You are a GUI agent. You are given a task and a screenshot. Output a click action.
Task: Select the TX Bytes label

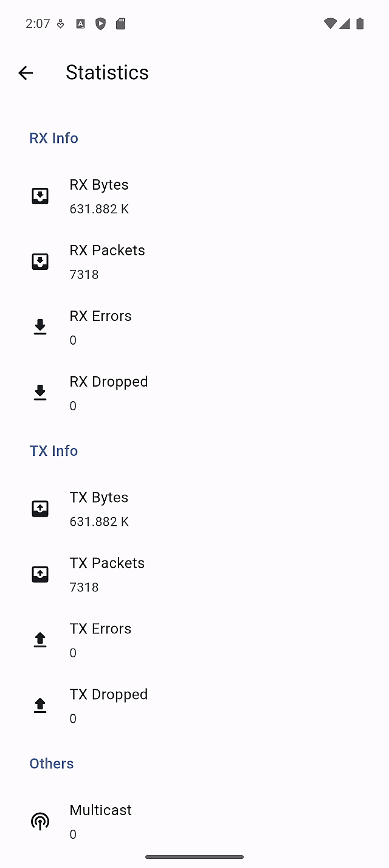99,497
